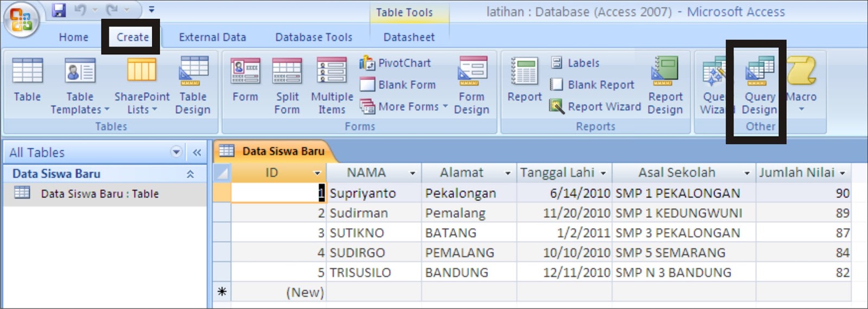The width and height of the screenshot is (868, 309).
Task: Create a Blank Report
Action: point(592,85)
